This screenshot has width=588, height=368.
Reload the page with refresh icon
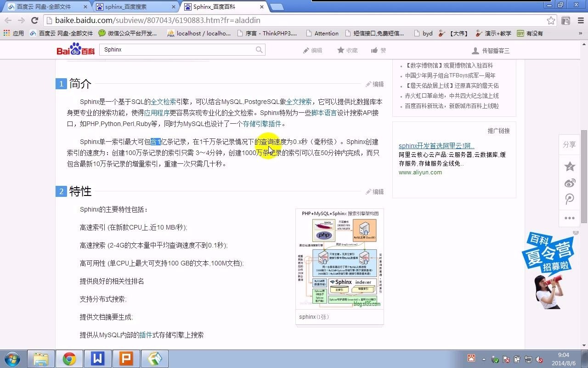pos(34,20)
